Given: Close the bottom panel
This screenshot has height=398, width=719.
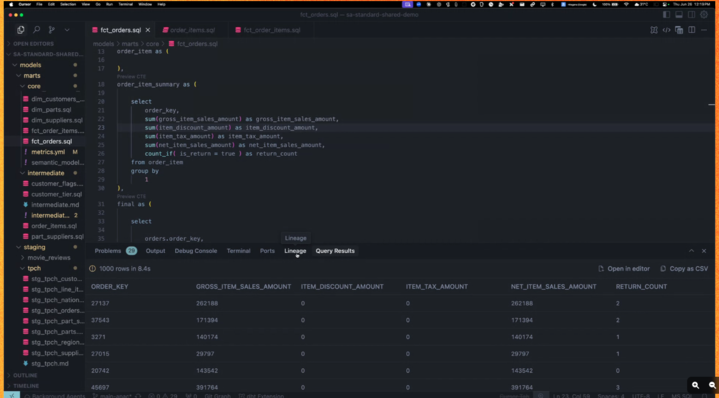Looking at the screenshot, I should pyautogui.click(x=704, y=251).
